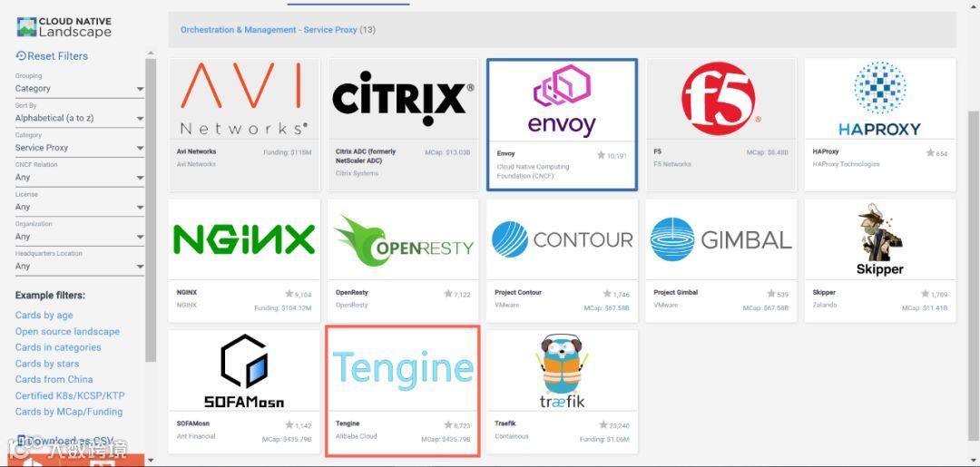Image resolution: width=980 pixels, height=467 pixels.
Task: Open the Avi Networks logo card
Action: [x=244, y=125]
